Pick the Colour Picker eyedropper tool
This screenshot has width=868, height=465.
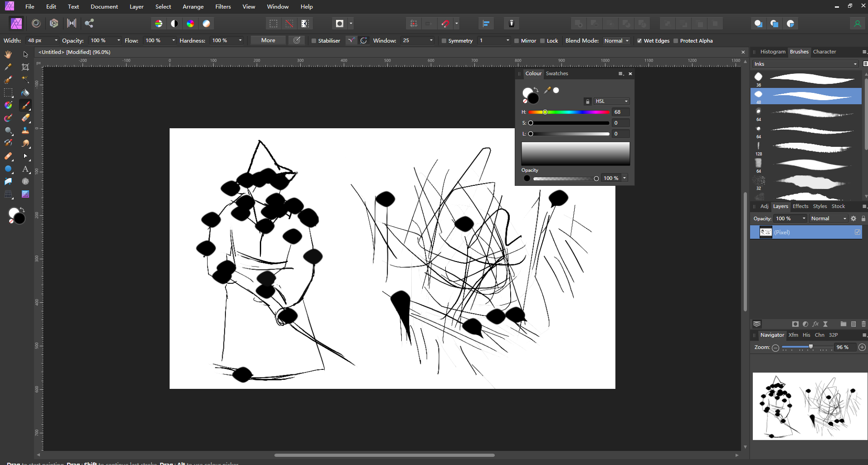pos(8,67)
